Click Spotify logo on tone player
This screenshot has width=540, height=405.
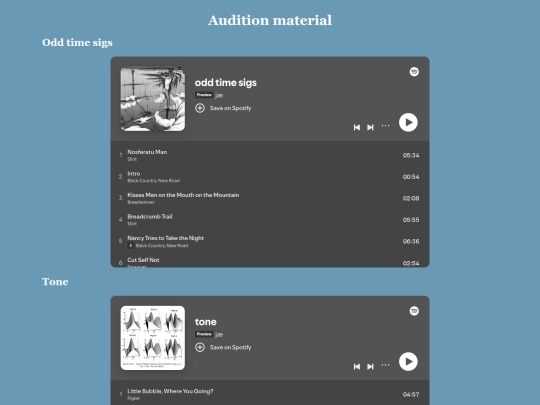414,311
